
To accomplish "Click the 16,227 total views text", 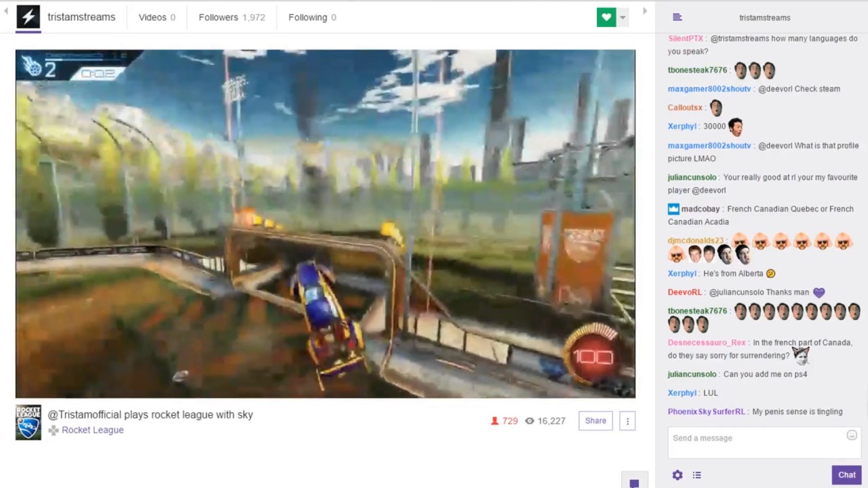I will pyautogui.click(x=551, y=421).
